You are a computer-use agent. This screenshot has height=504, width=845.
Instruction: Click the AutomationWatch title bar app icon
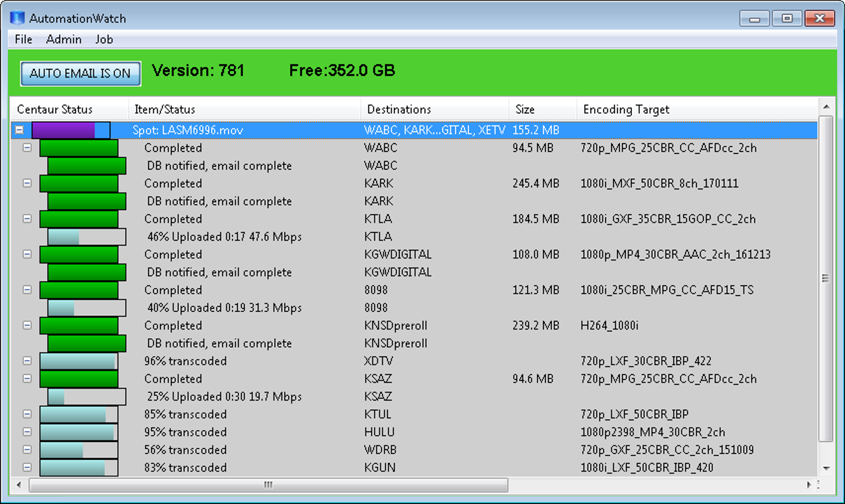[18, 18]
